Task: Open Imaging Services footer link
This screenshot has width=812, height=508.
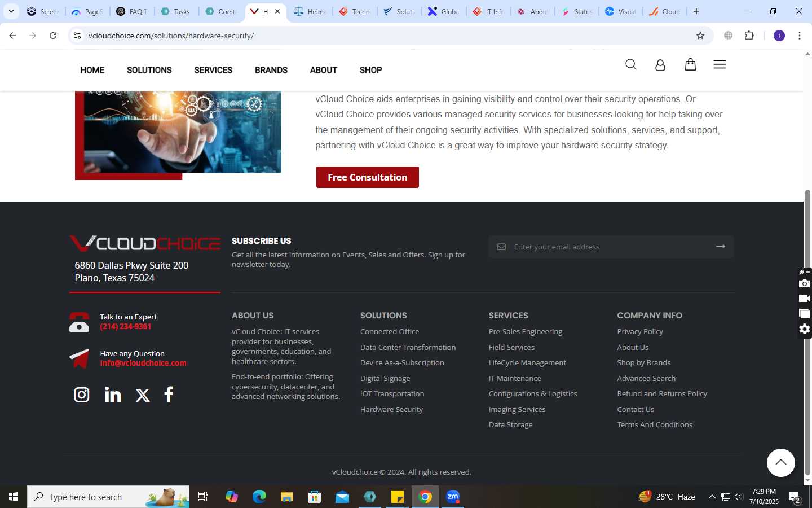Action: click(517, 409)
